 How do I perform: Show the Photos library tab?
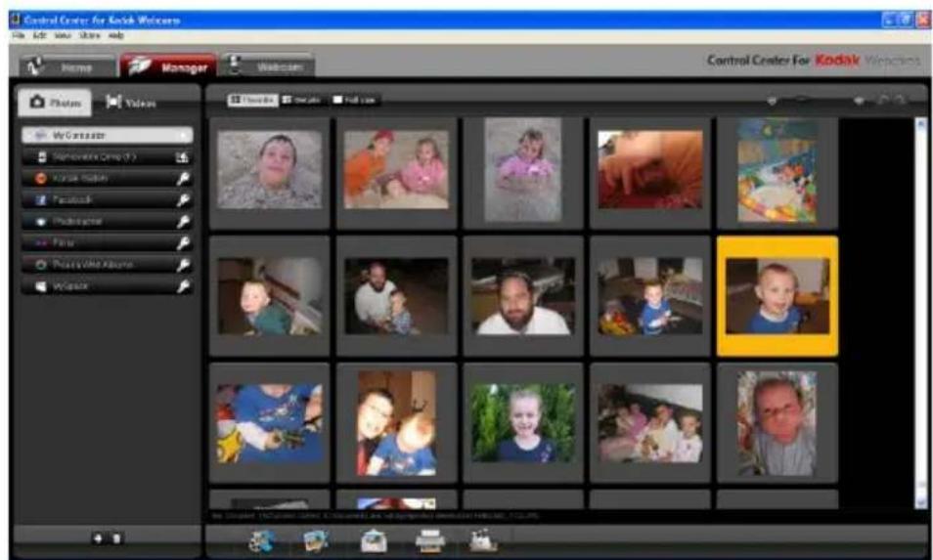(x=55, y=103)
